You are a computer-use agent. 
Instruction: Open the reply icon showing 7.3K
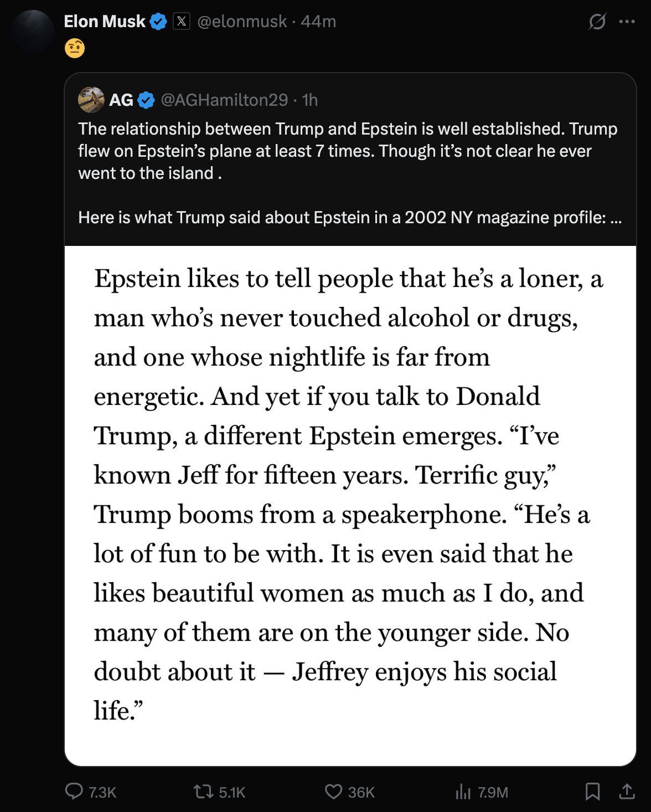[74, 792]
